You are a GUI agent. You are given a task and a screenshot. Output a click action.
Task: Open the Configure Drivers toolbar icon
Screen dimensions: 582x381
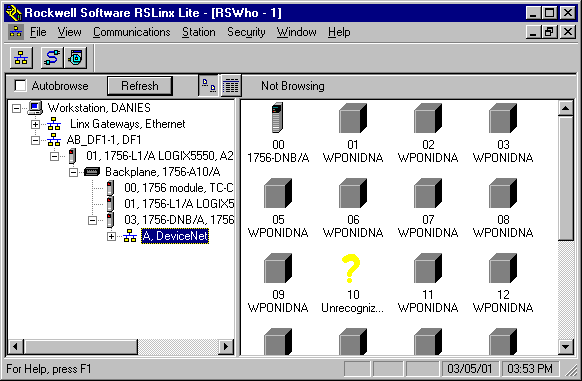pos(52,58)
